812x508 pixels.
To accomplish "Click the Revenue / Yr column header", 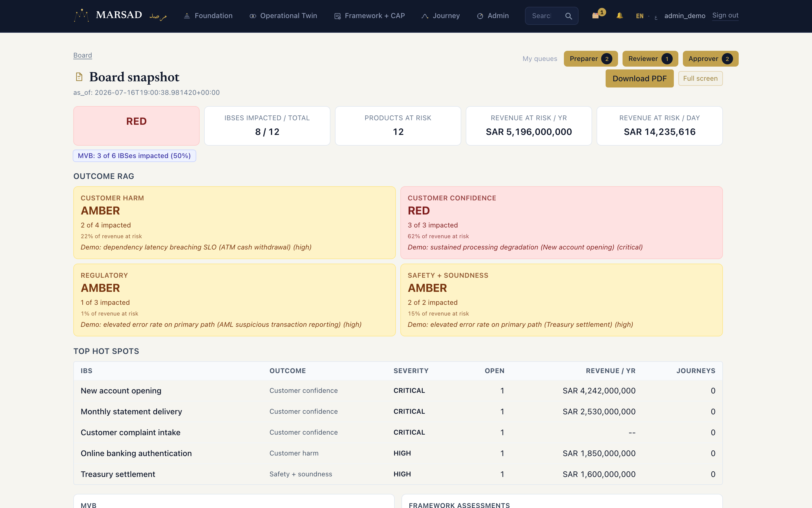I will coord(611,371).
